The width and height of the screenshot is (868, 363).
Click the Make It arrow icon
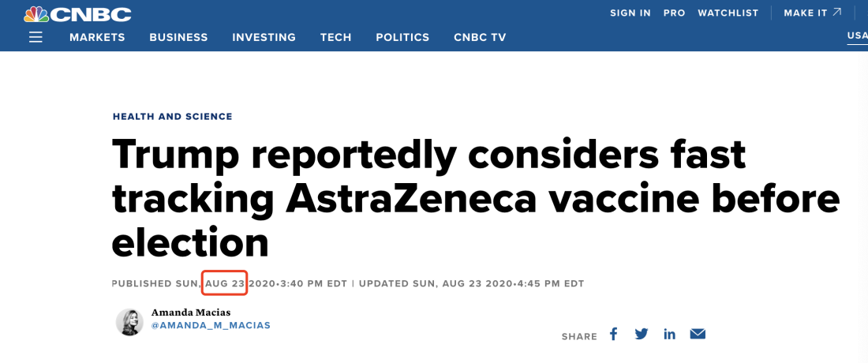coord(837,12)
